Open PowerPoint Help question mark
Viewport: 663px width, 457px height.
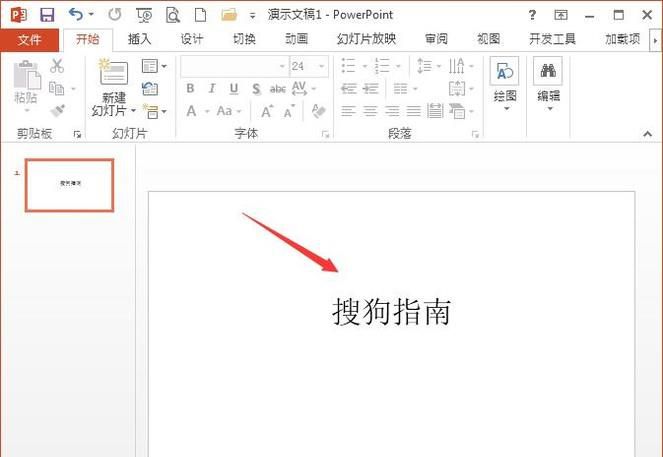tap(532, 16)
